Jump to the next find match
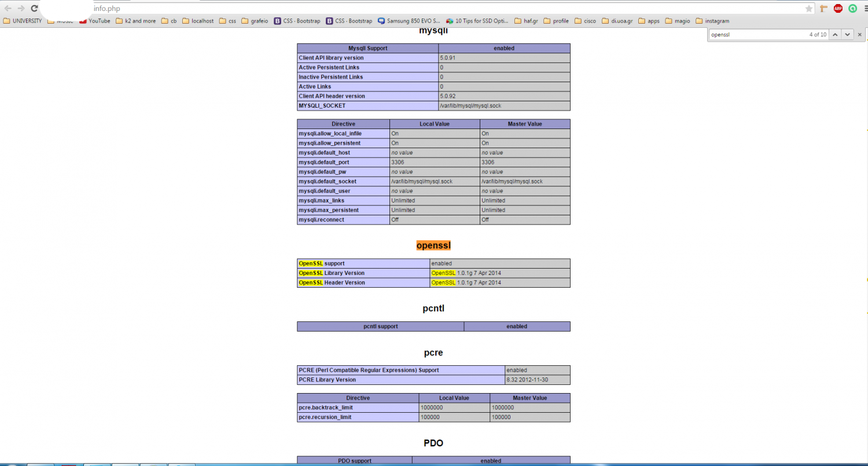The image size is (868, 466). pyautogui.click(x=847, y=35)
